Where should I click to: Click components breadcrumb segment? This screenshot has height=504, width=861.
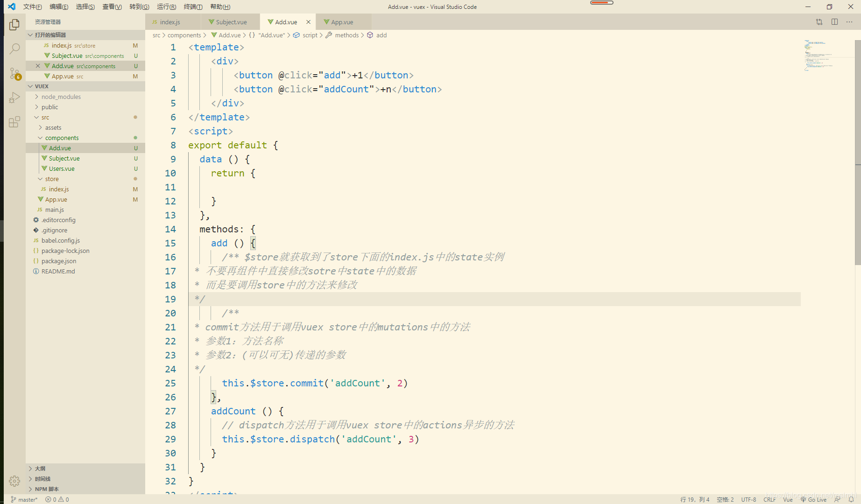(184, 35)
